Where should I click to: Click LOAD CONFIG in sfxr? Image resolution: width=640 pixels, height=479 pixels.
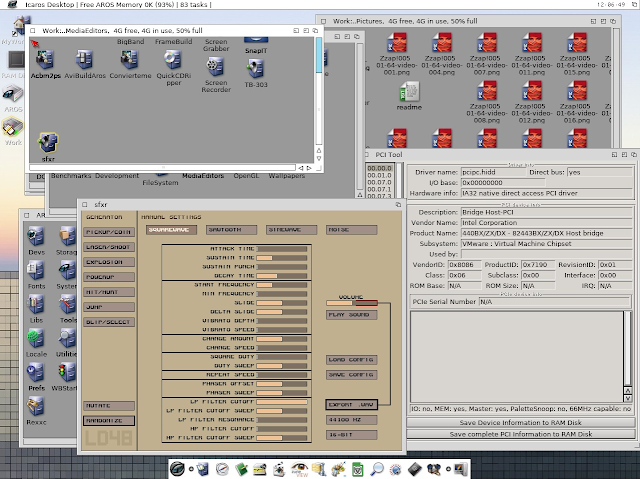(351, 360)
